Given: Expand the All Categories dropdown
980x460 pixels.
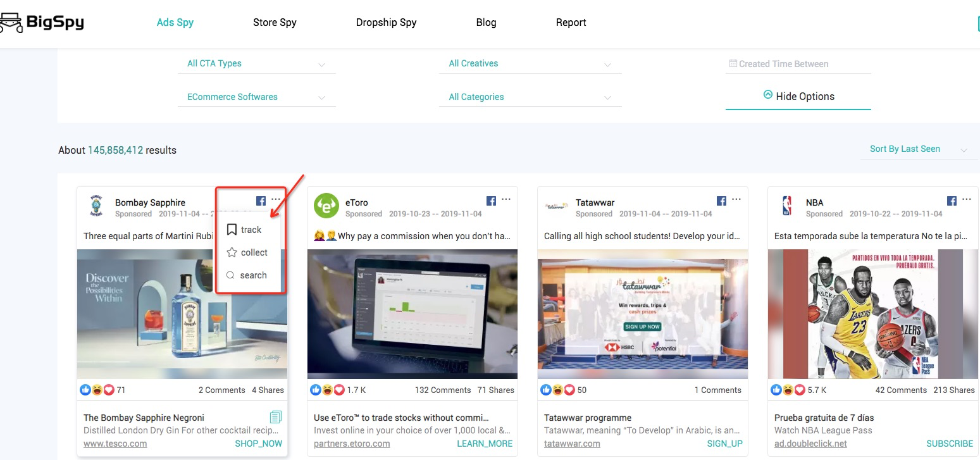Looking at the screenshot, I should tap(530, 97).
